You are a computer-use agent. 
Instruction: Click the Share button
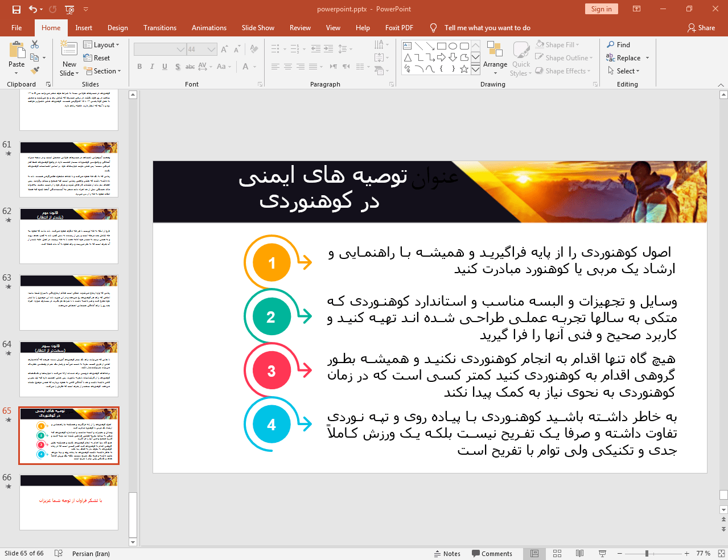pos(701,27)
